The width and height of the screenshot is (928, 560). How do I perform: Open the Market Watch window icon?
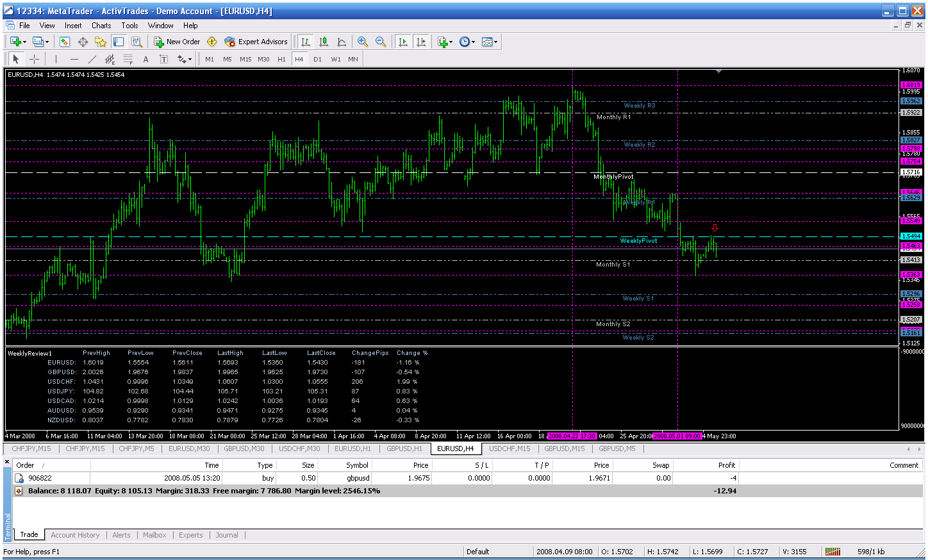tap(65, 42)
